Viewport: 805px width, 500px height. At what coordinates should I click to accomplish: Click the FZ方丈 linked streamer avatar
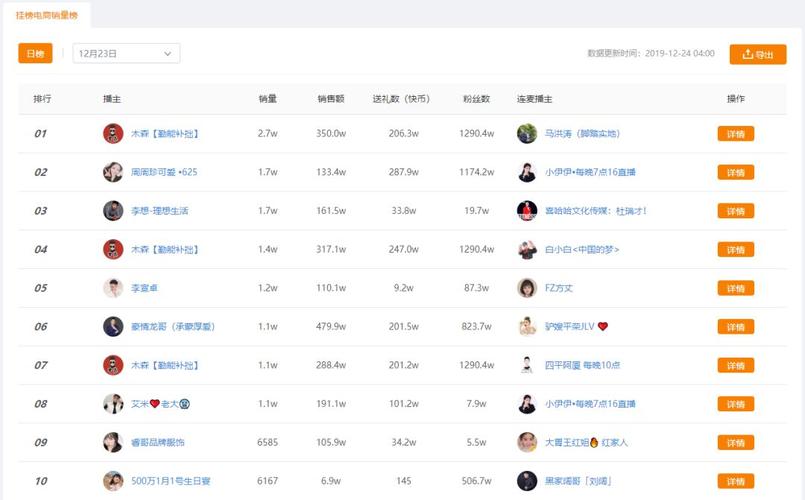click(527, 288)
